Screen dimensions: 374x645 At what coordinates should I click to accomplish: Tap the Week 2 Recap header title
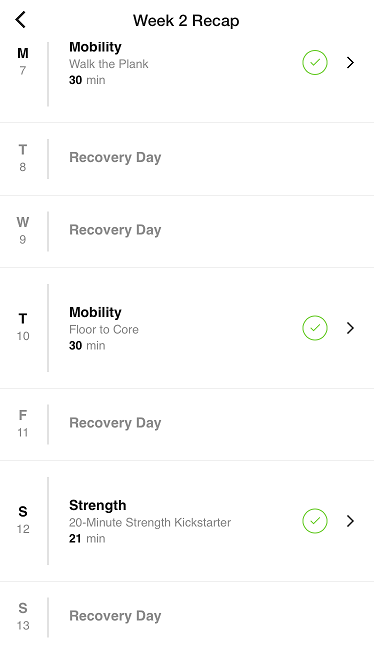point(186,21)
